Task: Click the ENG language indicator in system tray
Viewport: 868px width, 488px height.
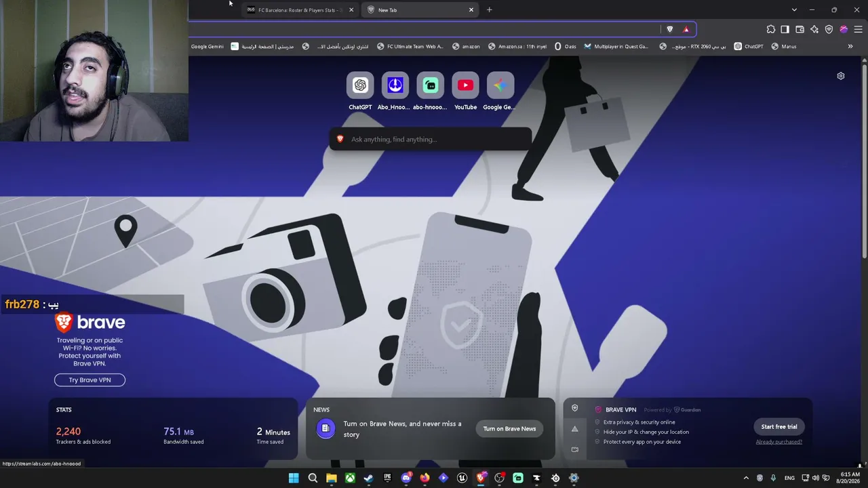Action: [789, 478]
